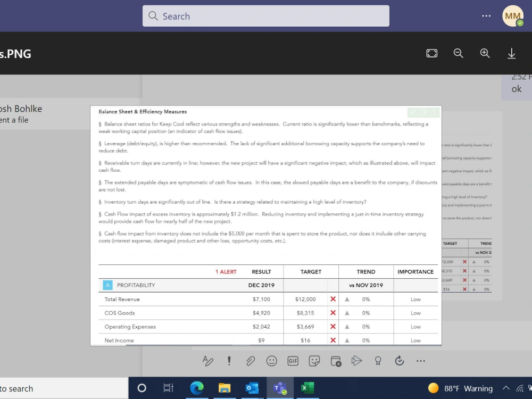This screenshot has height=399, width=532.
Task: Click the large report image preview
Action: click(x=265, y=226)
